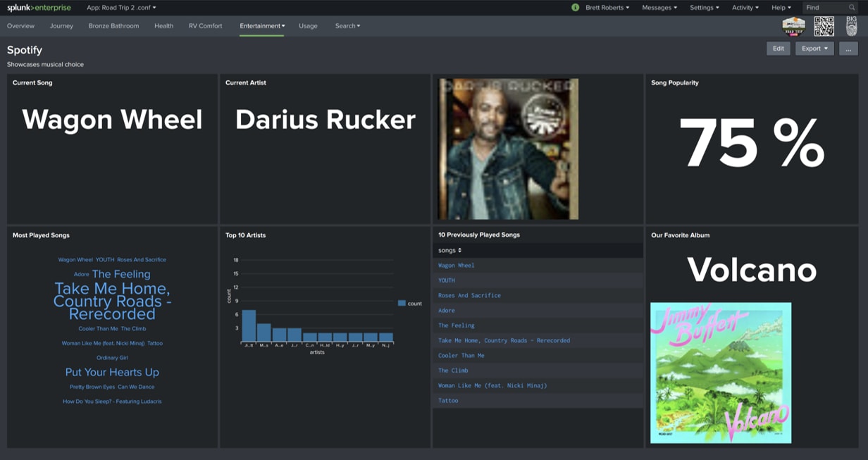Screen dimensions: 868x460
Task: Expand the Messages menu
Action: [x=659, y=8]
